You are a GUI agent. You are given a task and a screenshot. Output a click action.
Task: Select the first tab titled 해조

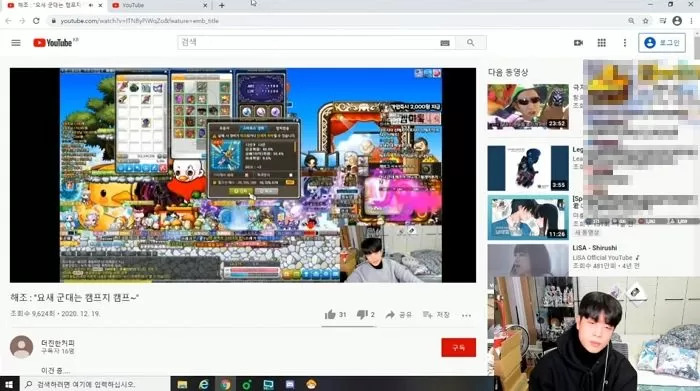tap(49, 5)
